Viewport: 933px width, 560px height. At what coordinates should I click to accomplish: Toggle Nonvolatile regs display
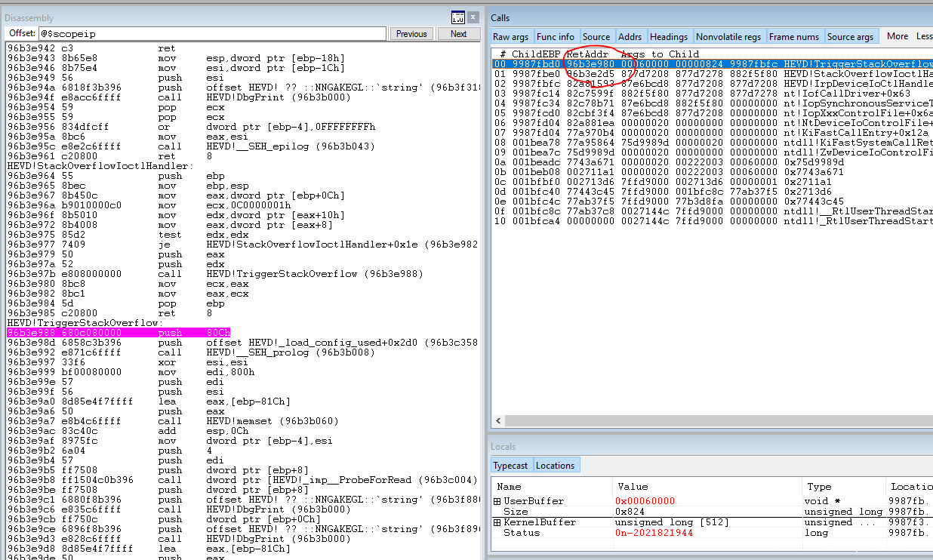(x=728, y=37)
